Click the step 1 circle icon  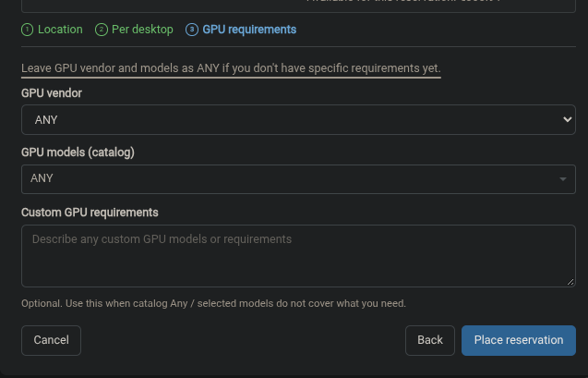(x=28, y=30)
